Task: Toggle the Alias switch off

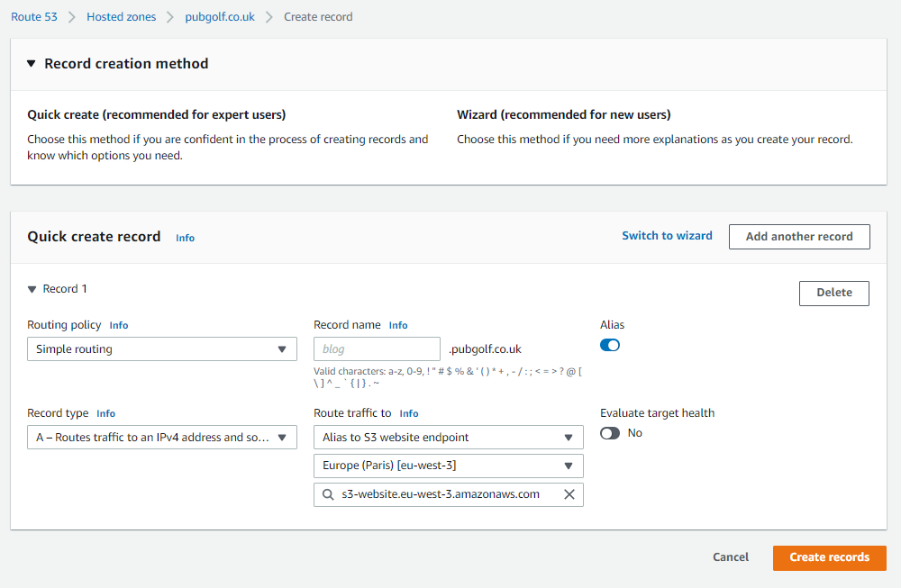Action: tap(610, 345)
